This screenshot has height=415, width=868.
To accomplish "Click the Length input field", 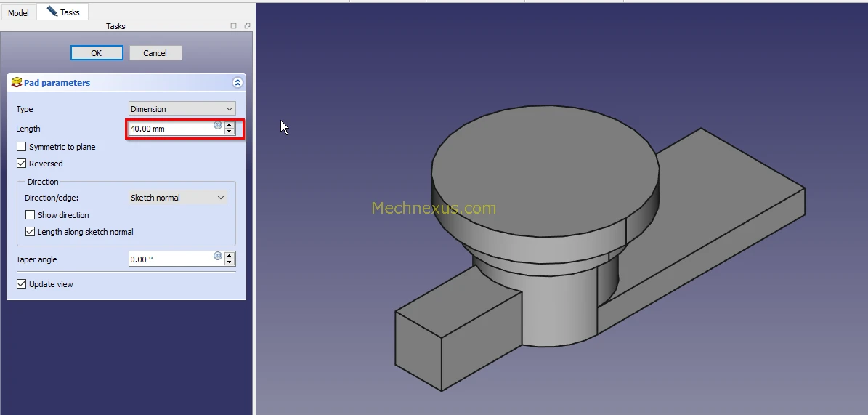I will 171,129.
